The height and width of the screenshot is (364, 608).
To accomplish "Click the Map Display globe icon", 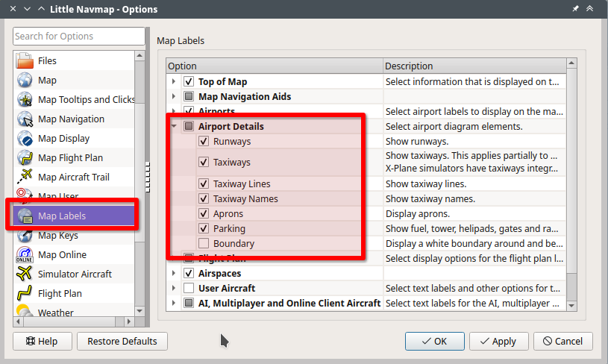I will click(25, 138).
